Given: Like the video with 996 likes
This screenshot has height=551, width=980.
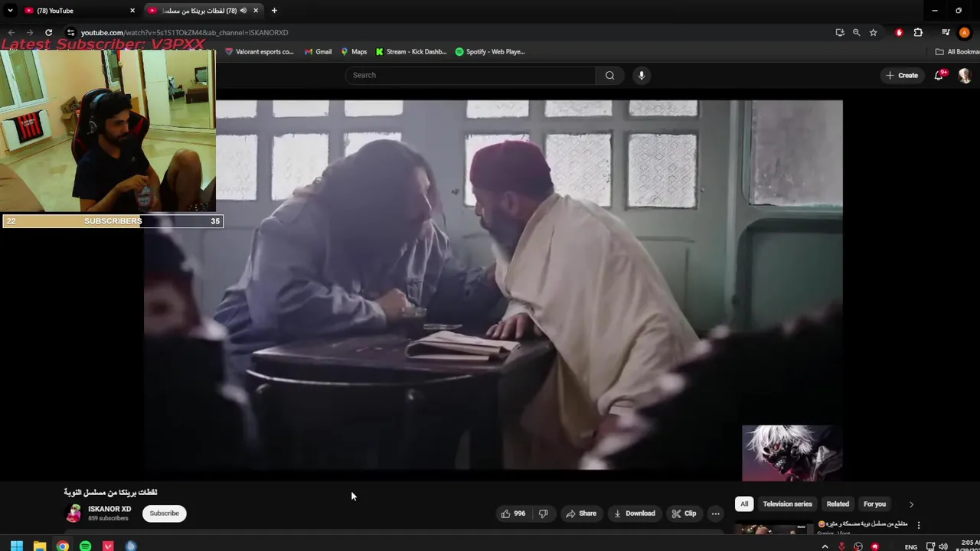Looking at the screenshot, I should click(513, 514).
